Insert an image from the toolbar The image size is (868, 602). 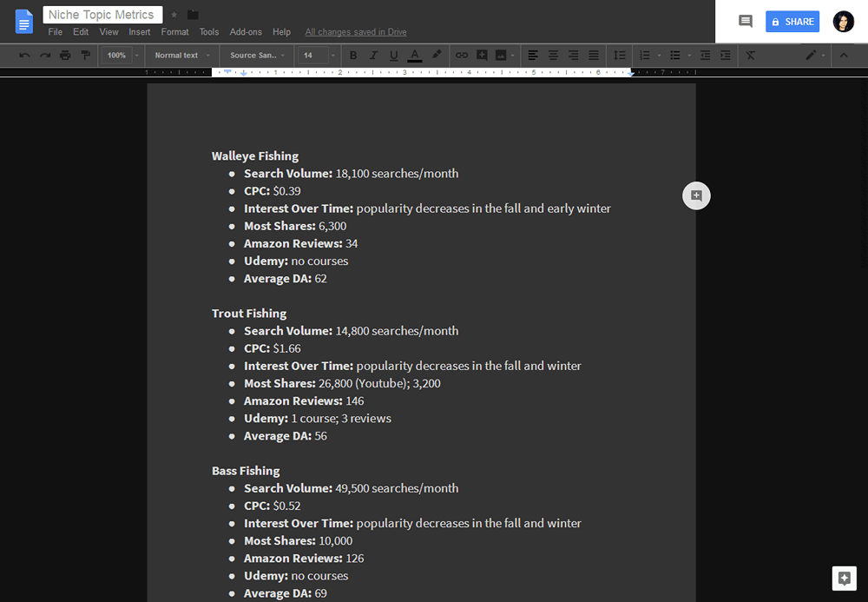[x=501, y=56]
